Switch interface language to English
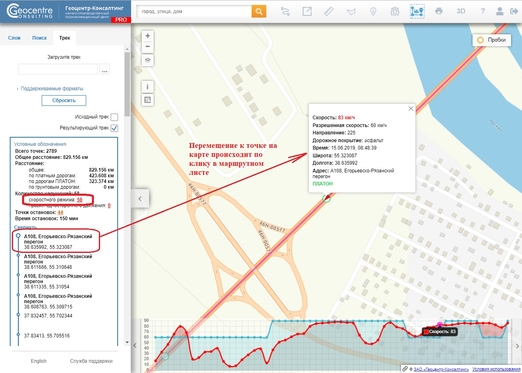The width and height of the screenshot is (522, 373). (x=39, y=361)
